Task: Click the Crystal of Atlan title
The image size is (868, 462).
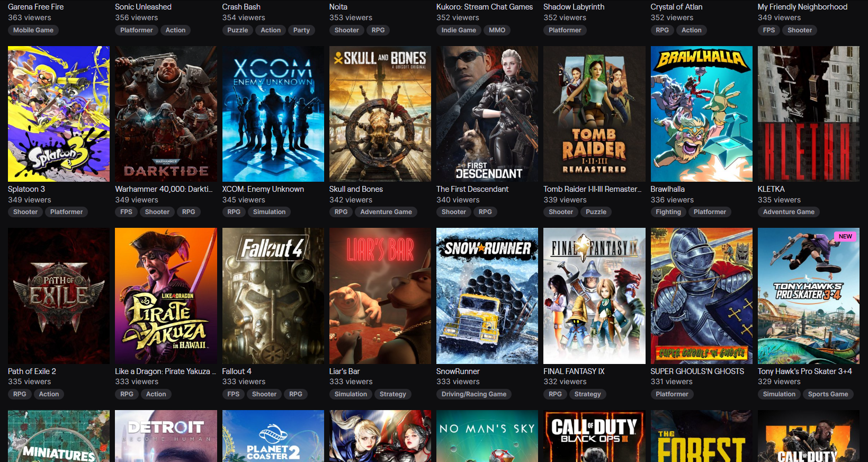Action: [676, 7]
